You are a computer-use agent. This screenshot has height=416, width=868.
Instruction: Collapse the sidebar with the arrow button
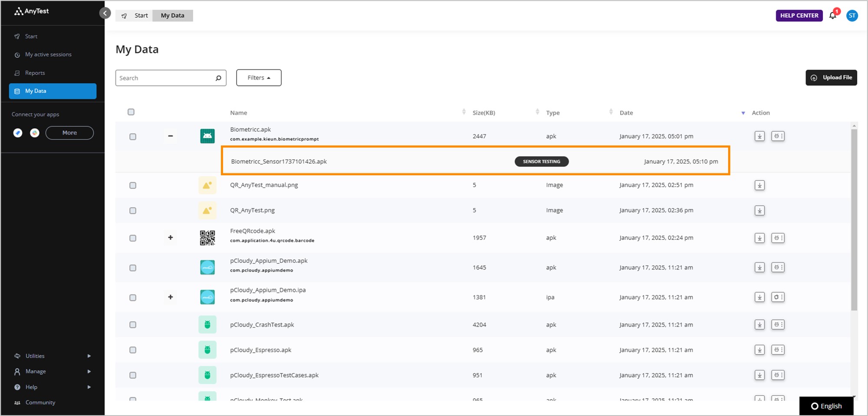pos(105,13)
